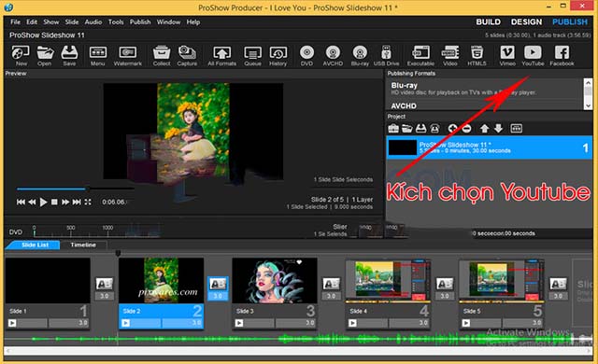Click the preview progress slider

(x=75, y=189)
